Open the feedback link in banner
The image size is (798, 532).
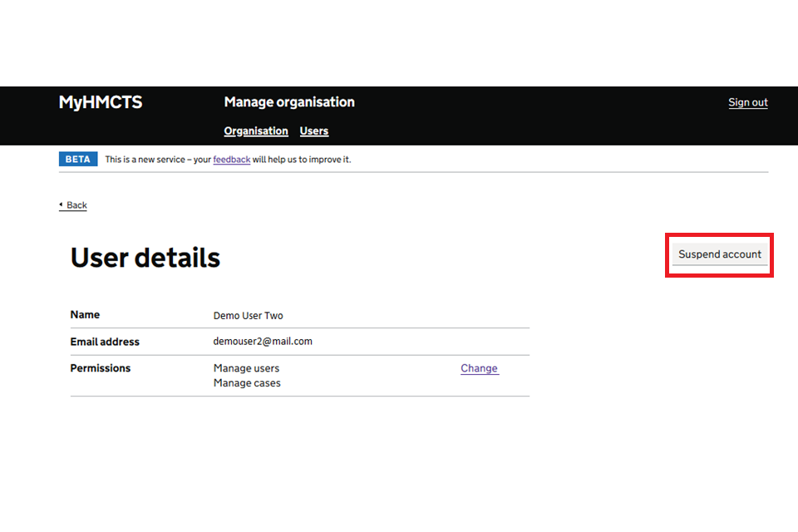(x=231, y=160)
